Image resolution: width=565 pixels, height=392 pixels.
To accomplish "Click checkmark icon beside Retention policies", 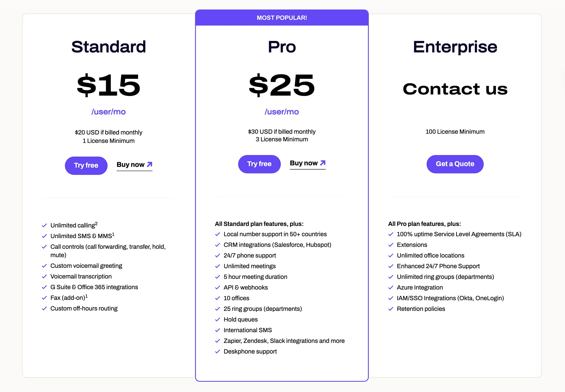I will (391, 309).
